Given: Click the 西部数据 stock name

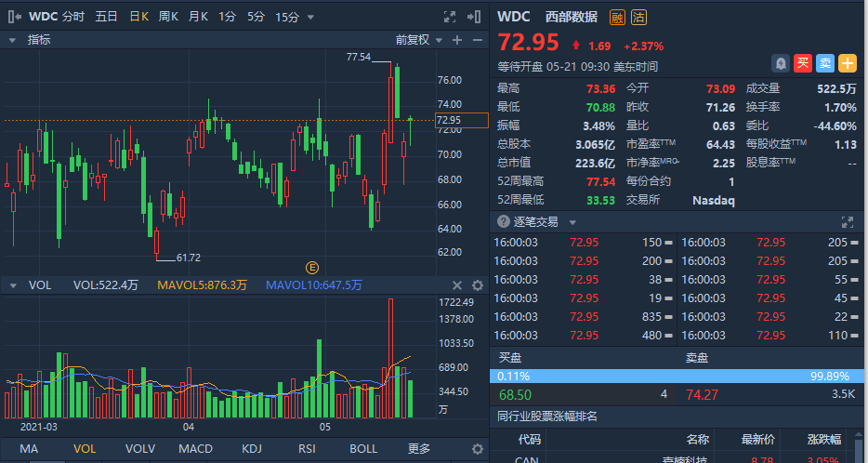Looking at the screenshot, I should pyautogui.click(x=572, y=17).
